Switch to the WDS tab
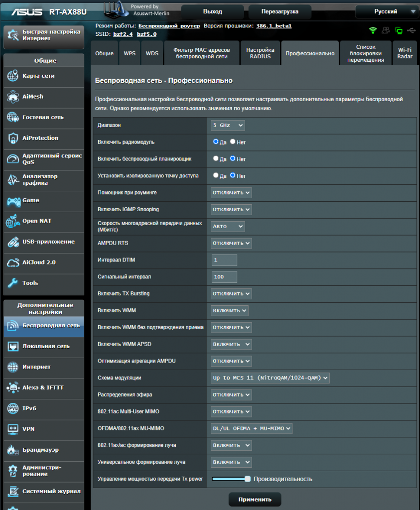 pyautogui.click(x=152, y=53)
